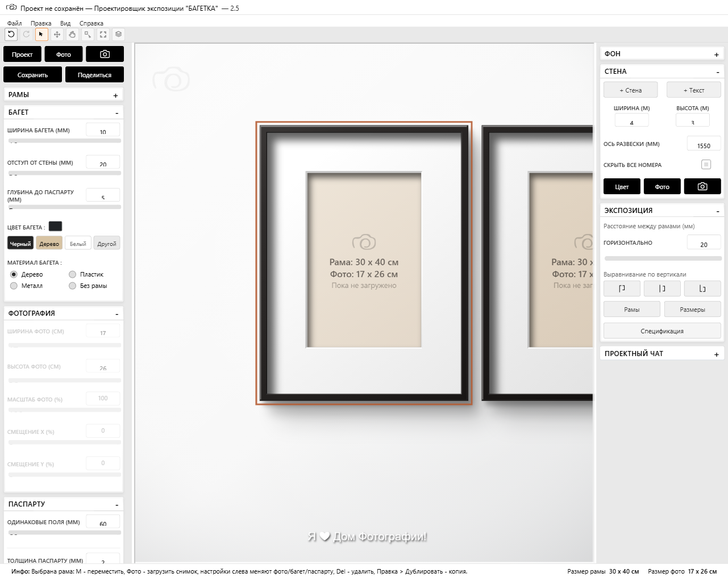Expand the Проектный чат section
This screenshot has width=728, height=577.
click(x=717, y=354)
